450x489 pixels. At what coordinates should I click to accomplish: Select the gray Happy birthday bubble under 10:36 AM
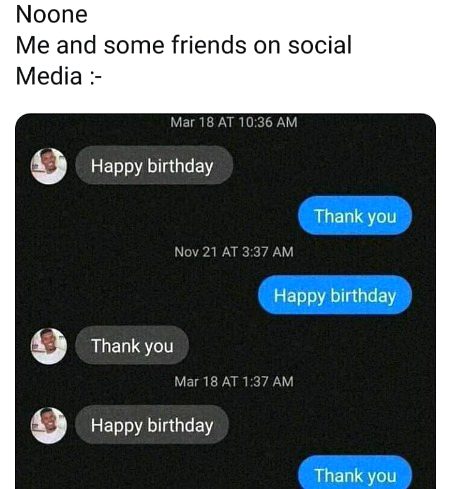point(154,165)
